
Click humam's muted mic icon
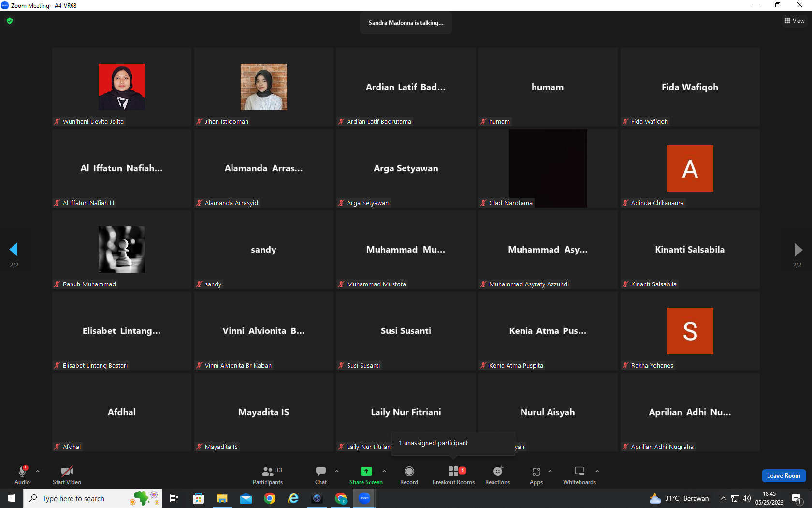[x=483, y=121]
